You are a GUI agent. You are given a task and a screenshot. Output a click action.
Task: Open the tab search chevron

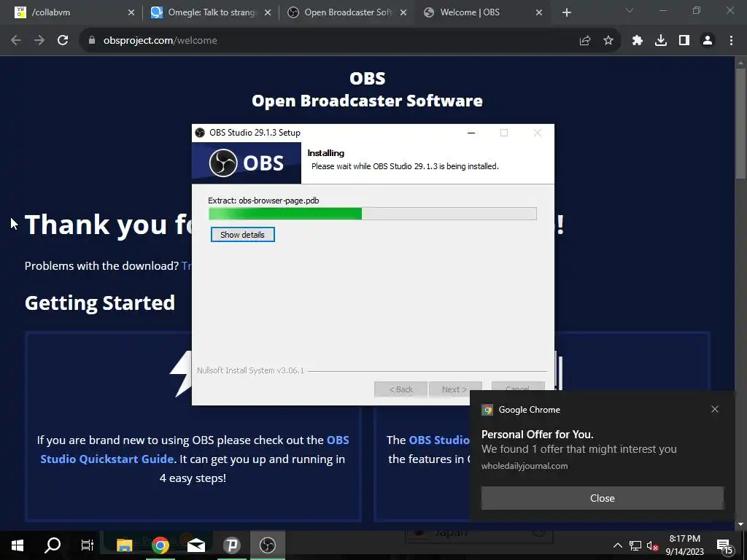coord(630,10)
